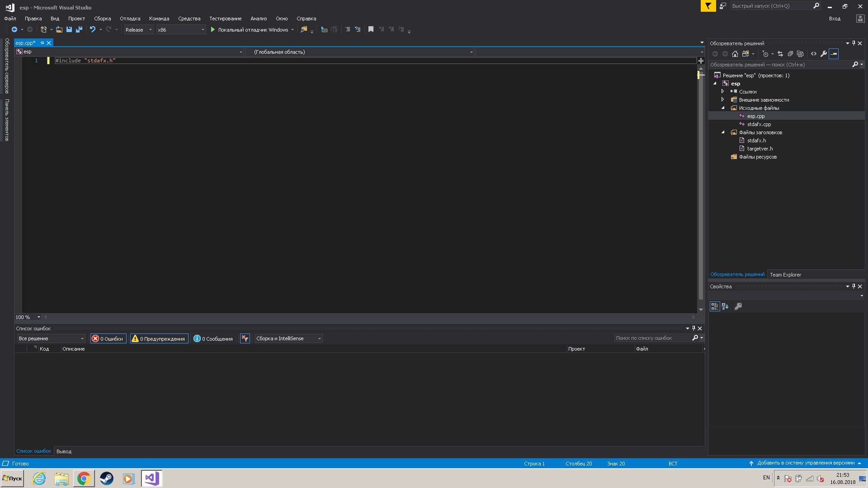Viewport: 868px width, 488px height.
Task: Switch to the Team Explorer tab
Action: pyautogui.click(x=785, y=275)
